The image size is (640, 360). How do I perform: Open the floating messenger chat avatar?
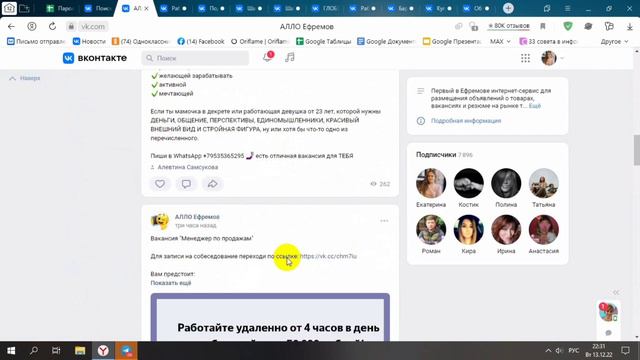(608, 313)
